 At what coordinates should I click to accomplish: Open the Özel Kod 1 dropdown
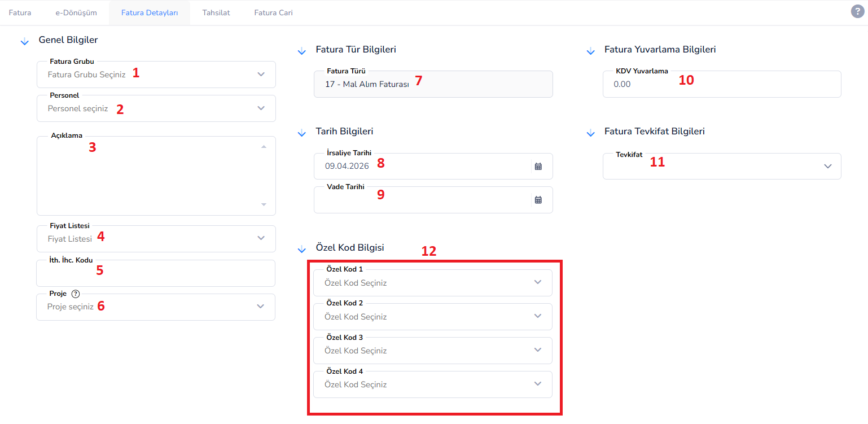(x=433, y=283)
